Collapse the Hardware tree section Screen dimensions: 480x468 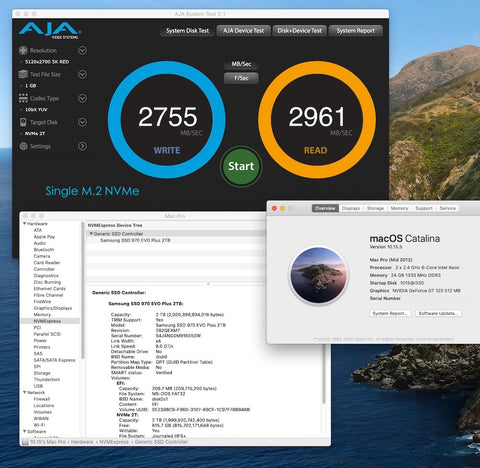click(x=25, y=224)
